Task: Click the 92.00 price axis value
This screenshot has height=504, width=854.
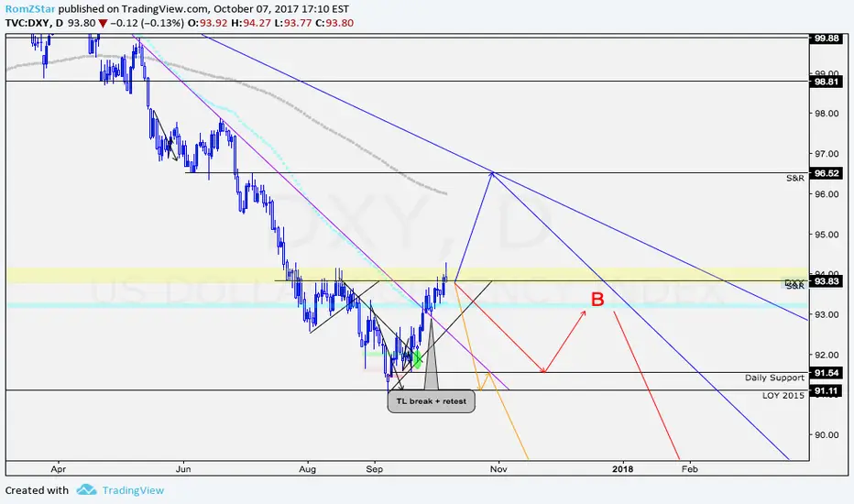Action: 827,355
